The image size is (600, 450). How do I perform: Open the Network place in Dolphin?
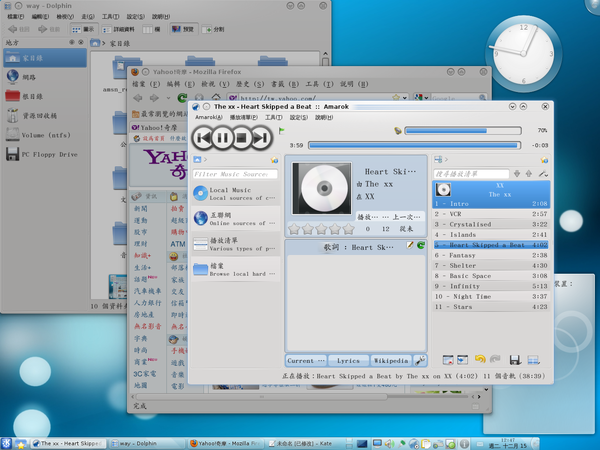(x=45, y=77)
